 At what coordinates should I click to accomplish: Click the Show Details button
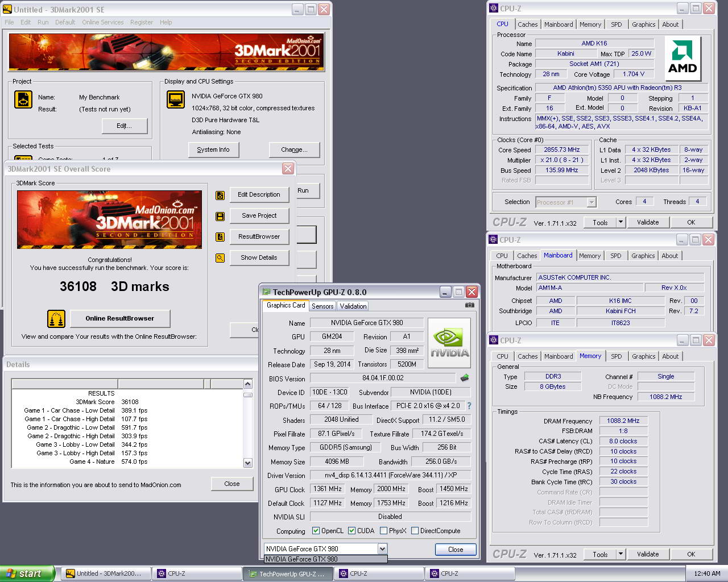click(x=259, y=258)
